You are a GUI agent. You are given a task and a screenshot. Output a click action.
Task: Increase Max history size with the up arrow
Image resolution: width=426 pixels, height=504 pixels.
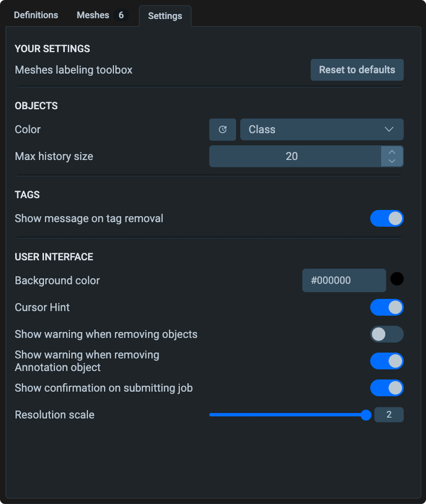tap(392, 152)
